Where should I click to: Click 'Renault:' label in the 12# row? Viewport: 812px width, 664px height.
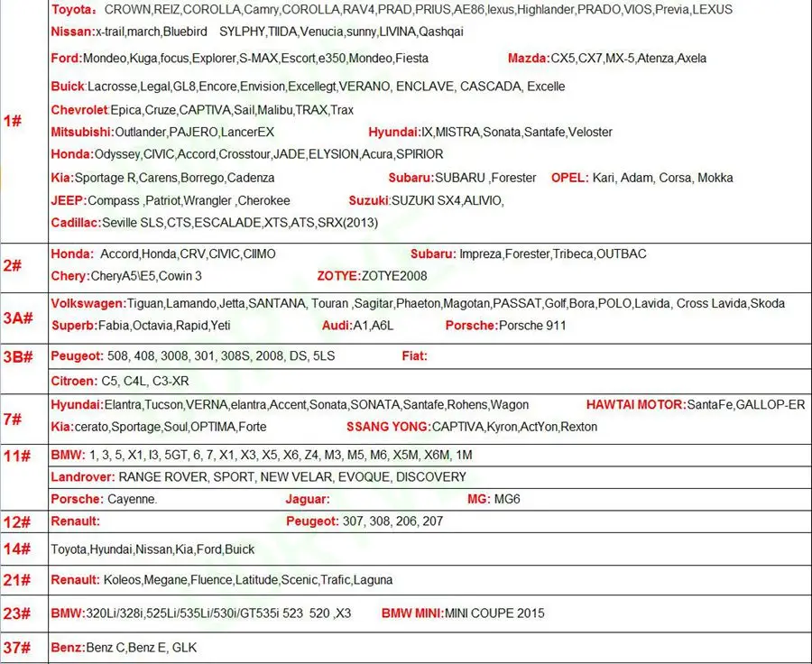pos(75,521)
